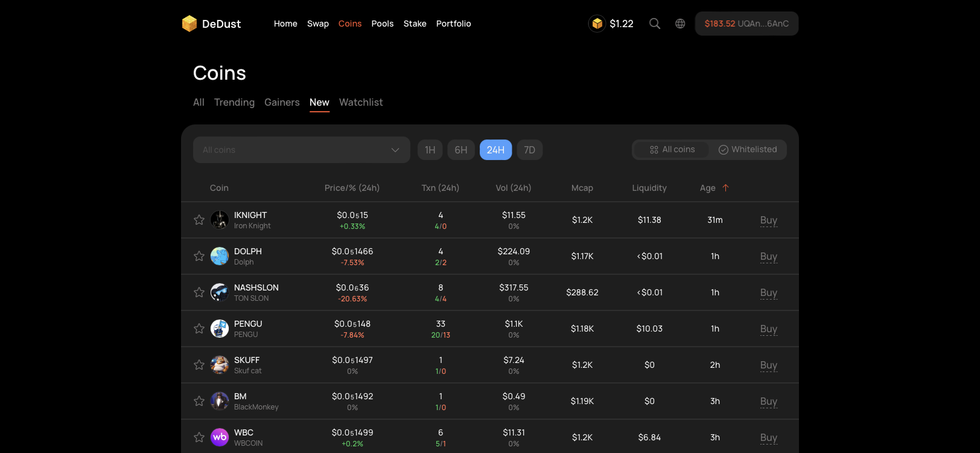Viewport: 980px width, 453px height.
Task: Buy the PENGU coin
Action: click(769, 329)
